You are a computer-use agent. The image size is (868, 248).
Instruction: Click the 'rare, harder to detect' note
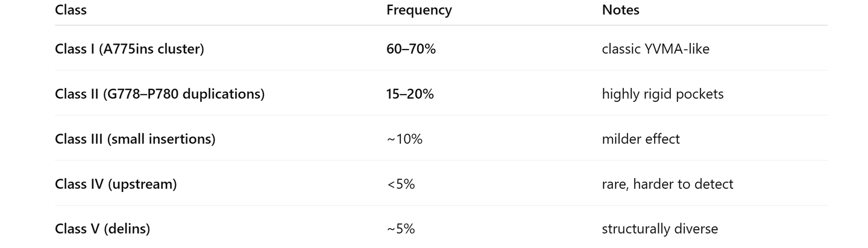coord(667,184)
